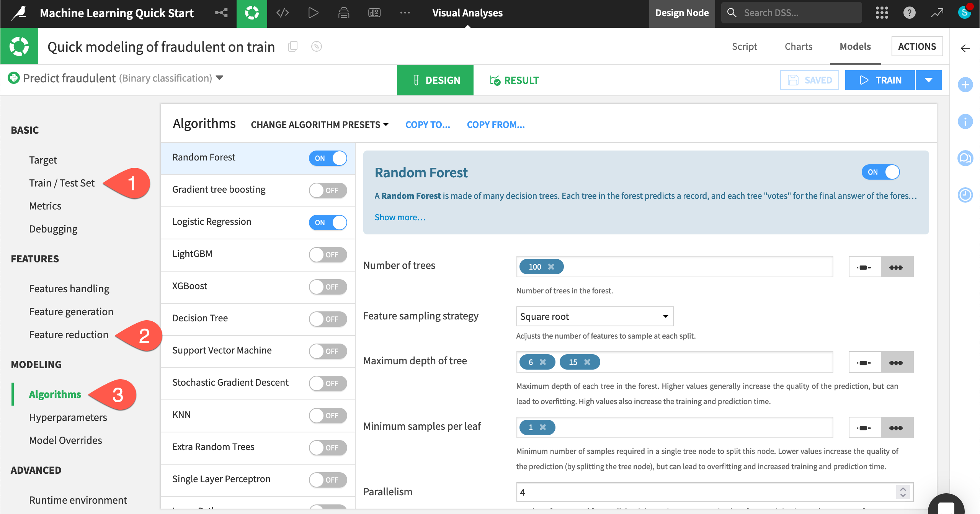Open the Result tab

click(514, 80)
